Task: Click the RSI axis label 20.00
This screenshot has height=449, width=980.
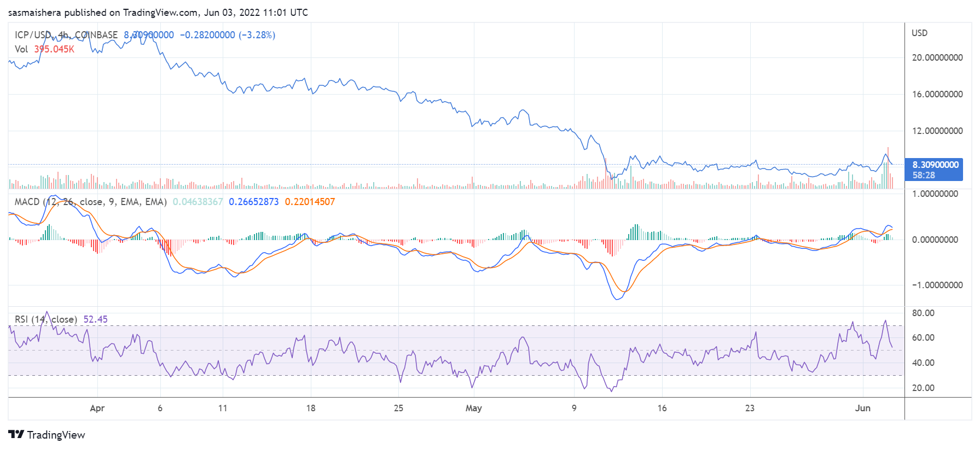Action: 923,388
